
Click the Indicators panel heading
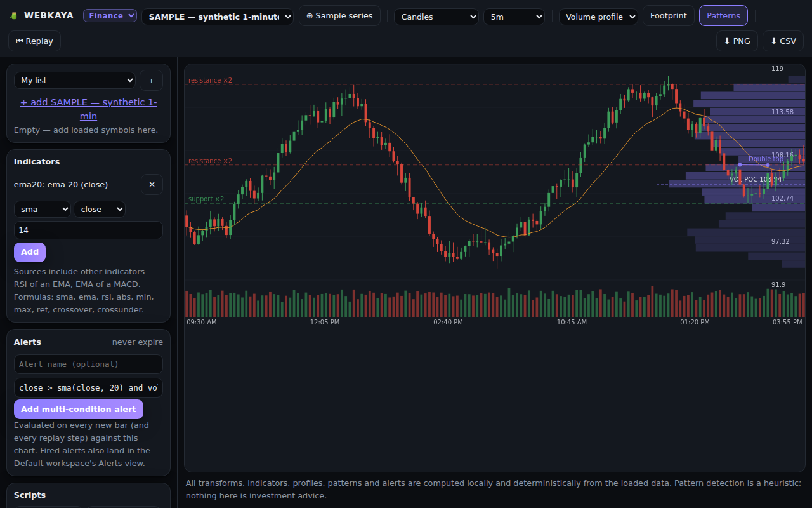37,162
